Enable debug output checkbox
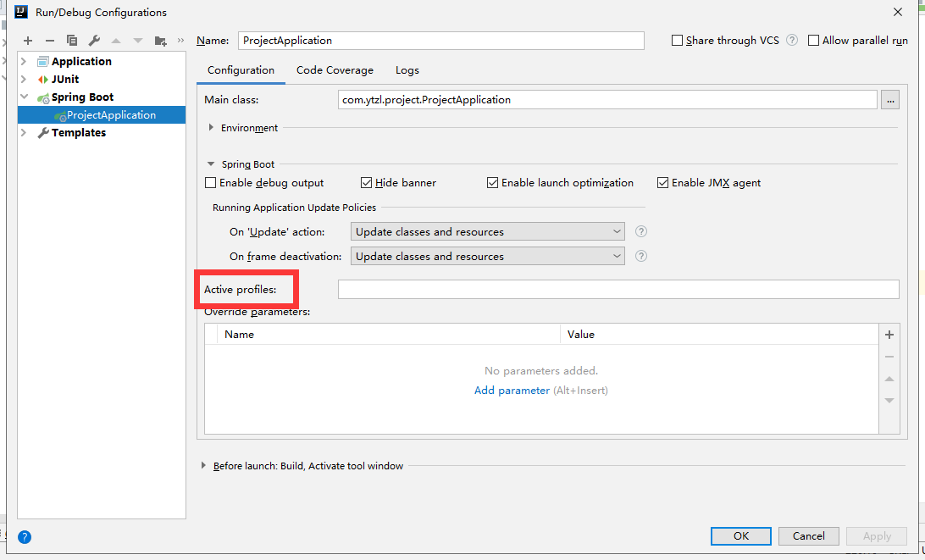This screenshot has width=925, height=560. [x=211, y=183]
